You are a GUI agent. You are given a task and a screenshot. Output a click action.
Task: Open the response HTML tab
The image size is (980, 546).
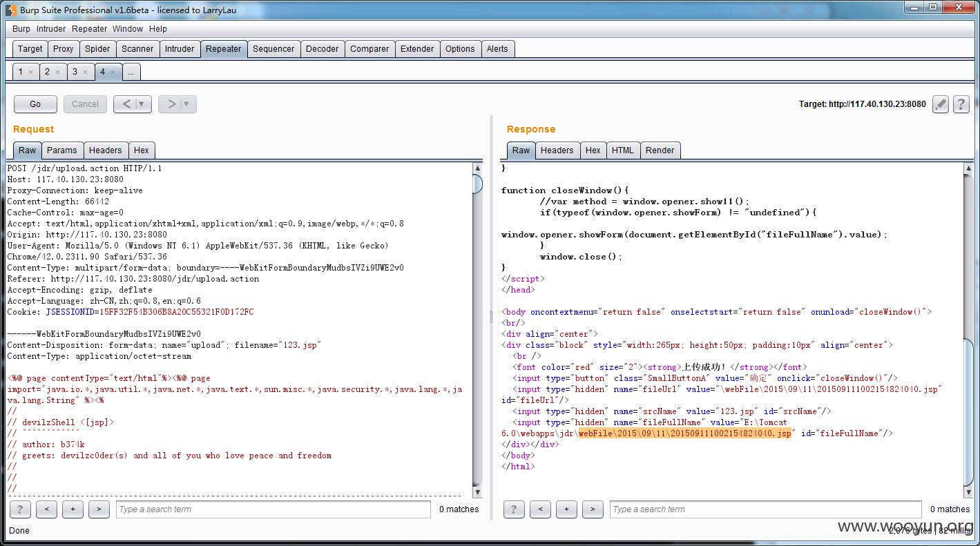(623, 150)
